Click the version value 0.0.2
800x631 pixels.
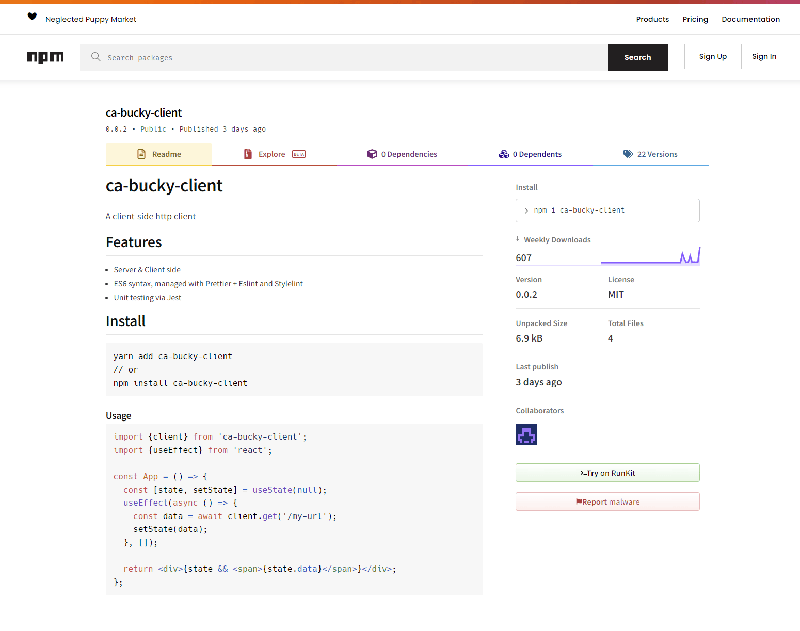pyautogui.click(x=527, y=294)
